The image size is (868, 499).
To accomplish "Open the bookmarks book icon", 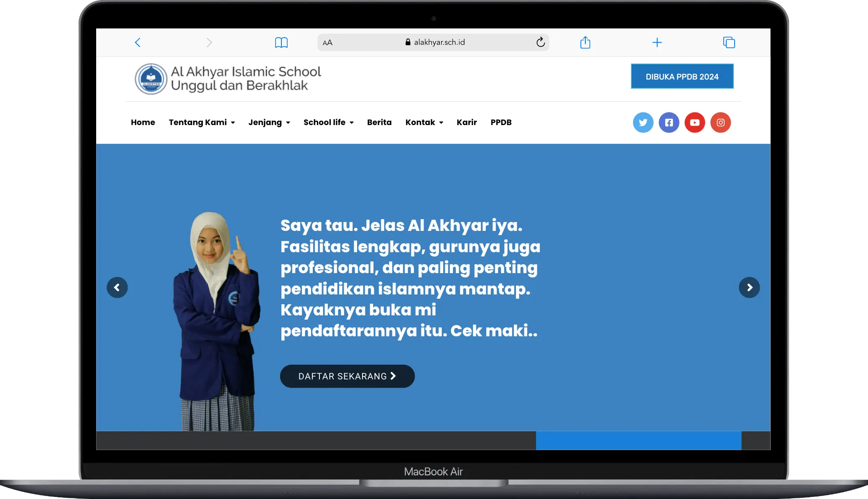I will pyautogui.click(x=281, y=42).
